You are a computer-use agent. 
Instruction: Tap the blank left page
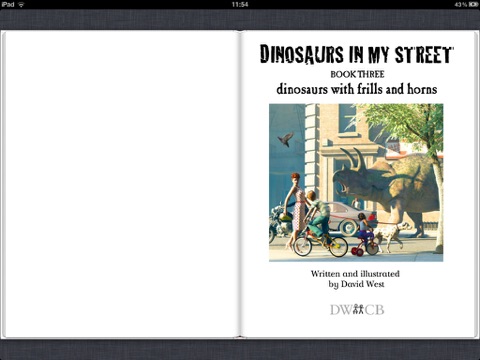click(x=121, y=184)
